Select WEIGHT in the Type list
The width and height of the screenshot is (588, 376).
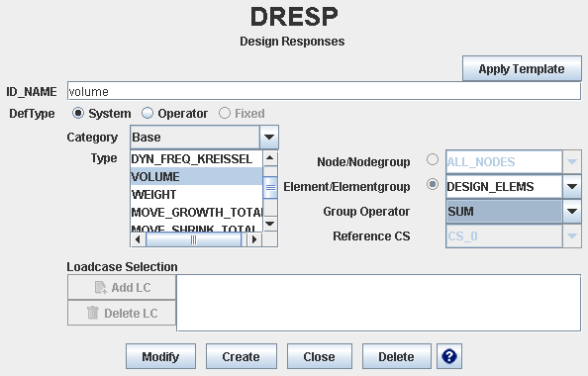point(197,195)
